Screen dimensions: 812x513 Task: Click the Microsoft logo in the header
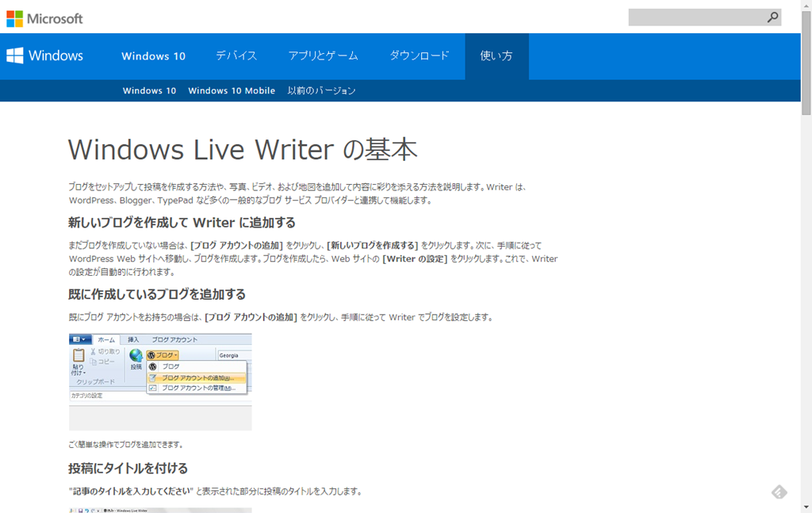pos(44,17)
